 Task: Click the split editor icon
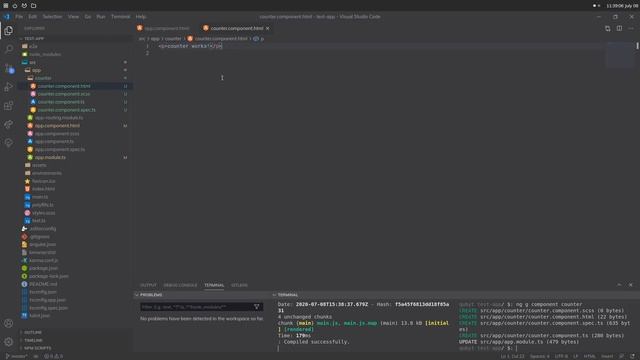click(x=619, y=28)
